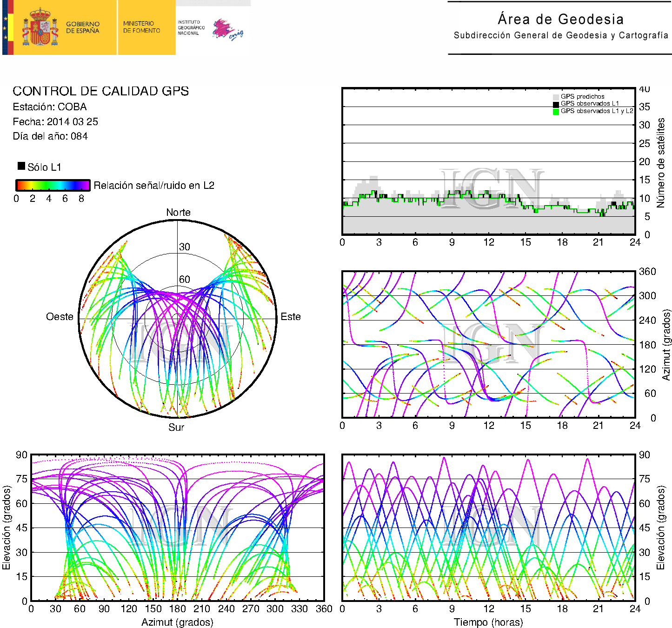Screen dimensions: 672x628
Task: Click the Este label beside the sky plot
Action: [x=291, y=317]
